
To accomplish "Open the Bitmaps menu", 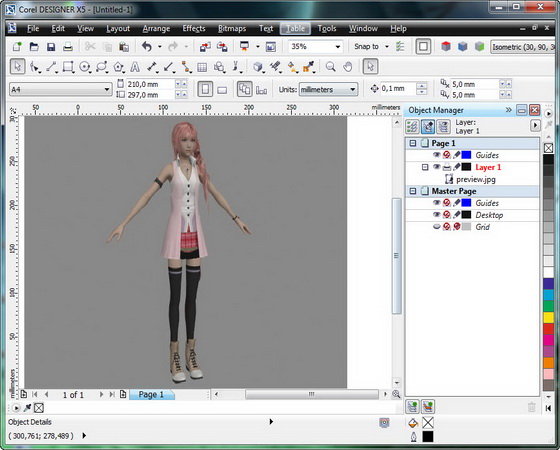I will click(x=232, y=29).
